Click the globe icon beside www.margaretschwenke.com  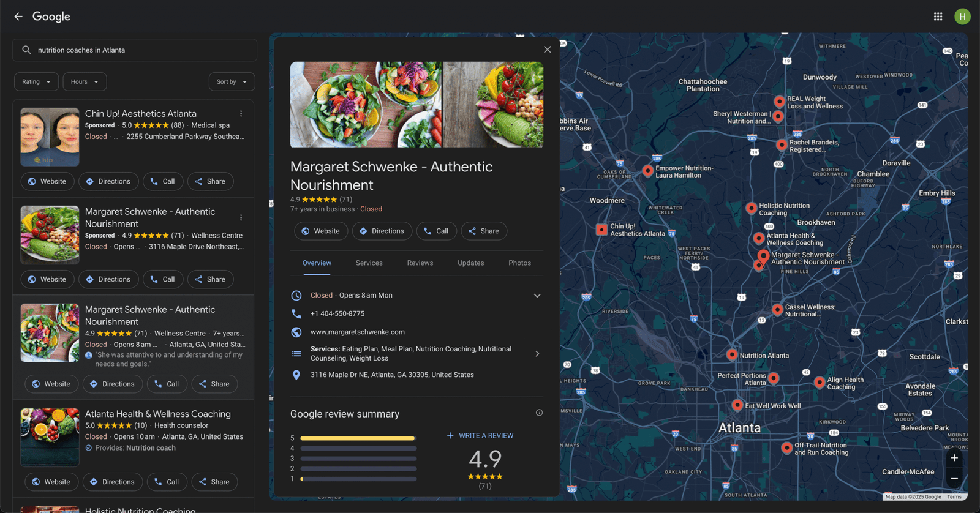tap(296, 332)
